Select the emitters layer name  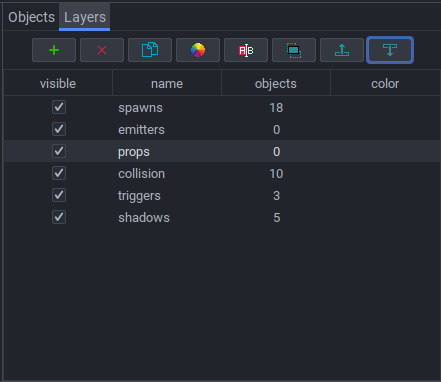[x=141, y=130]
